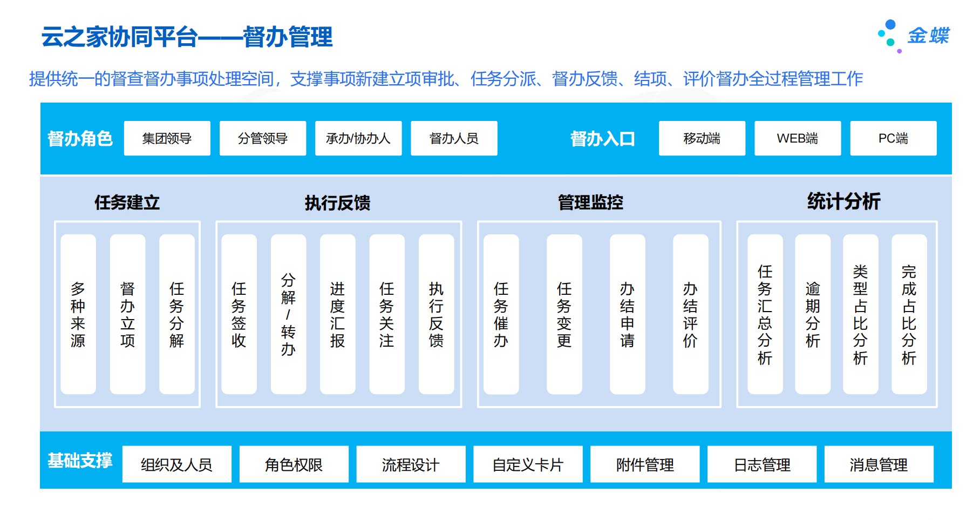Select the PC端 entry box
The image size is (980, 520).
coord(893,138)
